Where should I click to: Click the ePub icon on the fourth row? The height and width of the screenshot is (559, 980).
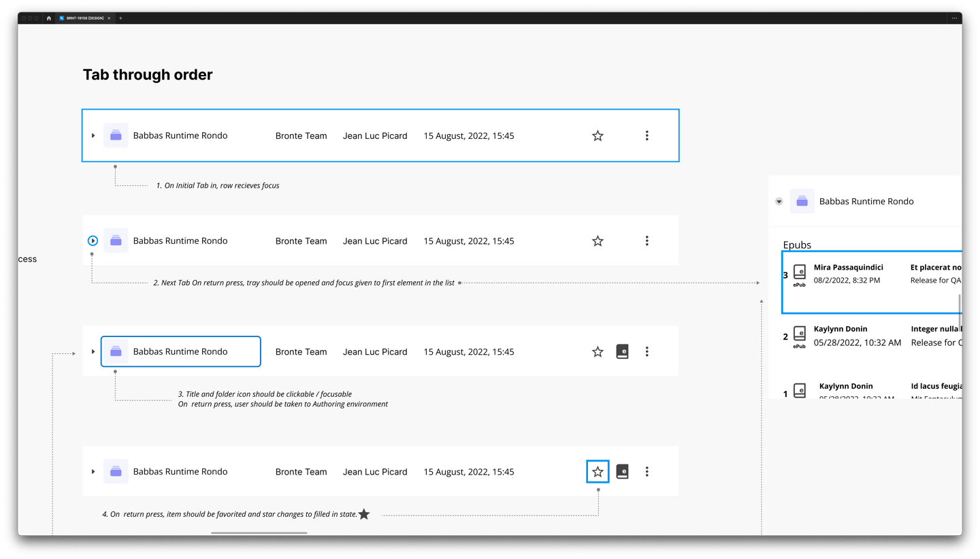click(622, 471)
